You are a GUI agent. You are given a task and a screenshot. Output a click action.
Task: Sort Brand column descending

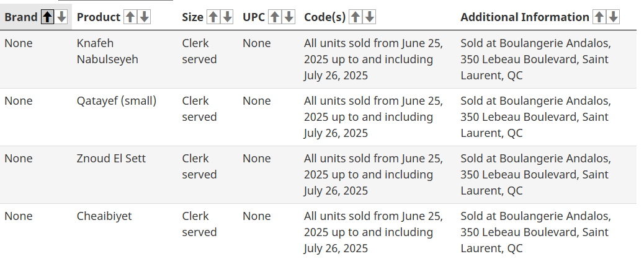click(x=62, y=17)
